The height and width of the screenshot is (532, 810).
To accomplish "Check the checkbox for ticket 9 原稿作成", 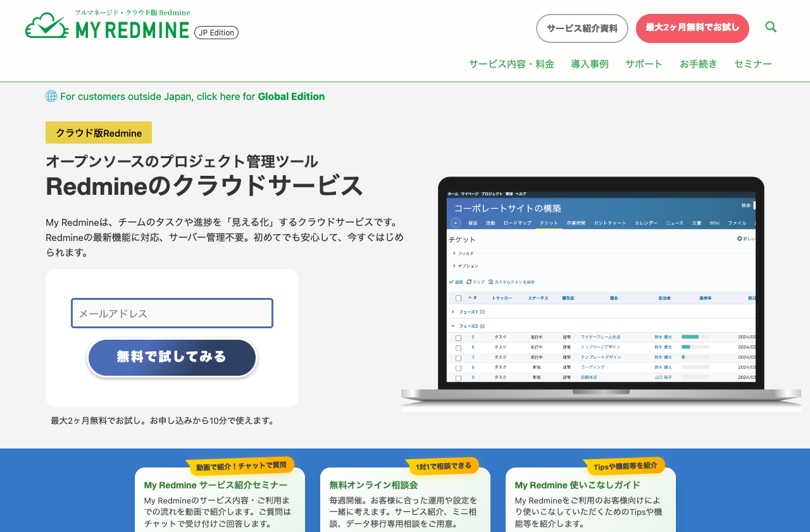I will 458,378.
